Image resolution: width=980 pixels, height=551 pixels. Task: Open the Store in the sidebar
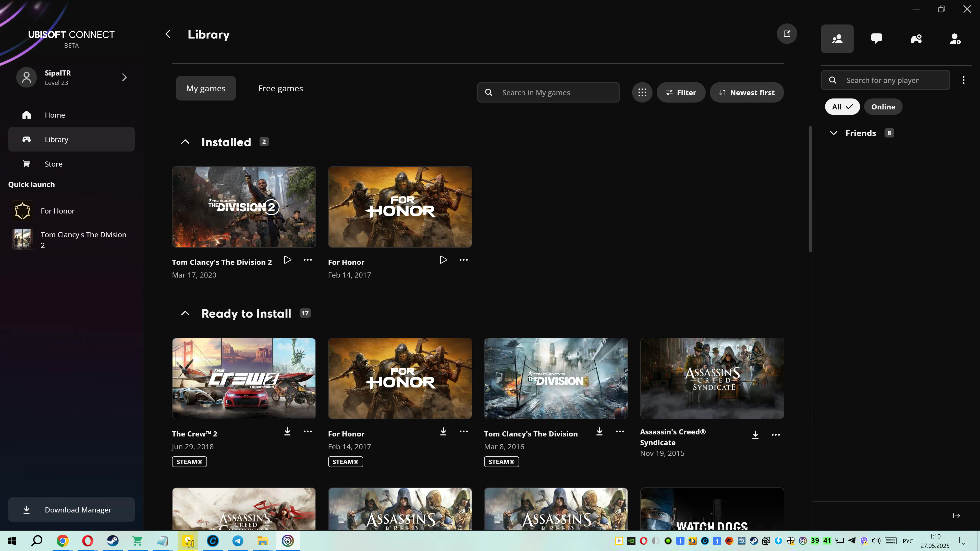click(x=71, y=164)
